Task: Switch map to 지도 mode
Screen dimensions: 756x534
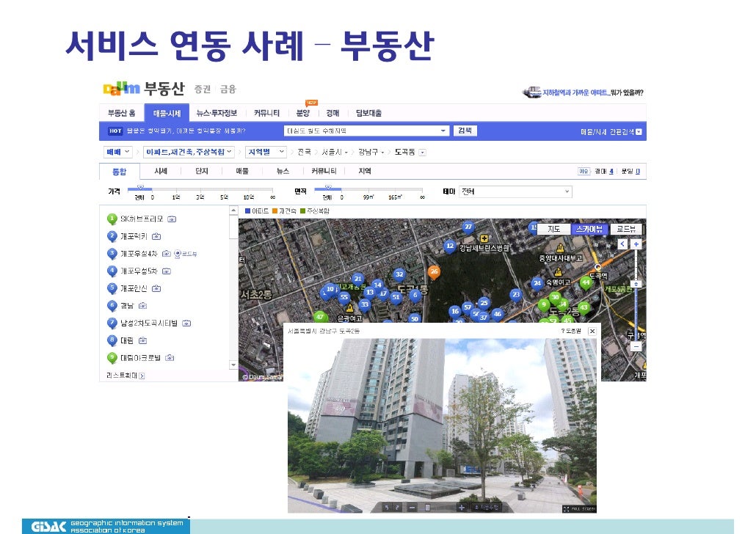Action: pos(553,229)
